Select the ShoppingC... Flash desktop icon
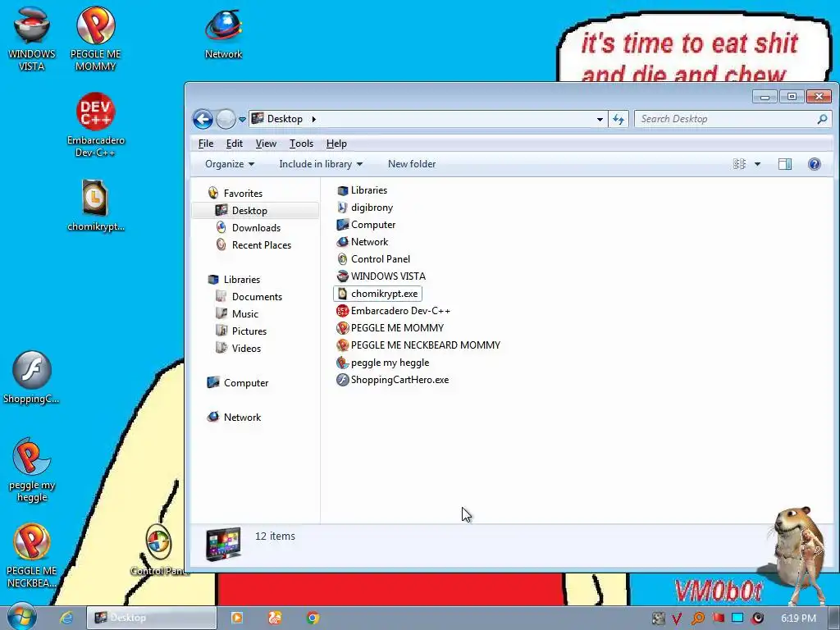Viewport: 840px width, 630px height. coord(32,377)
